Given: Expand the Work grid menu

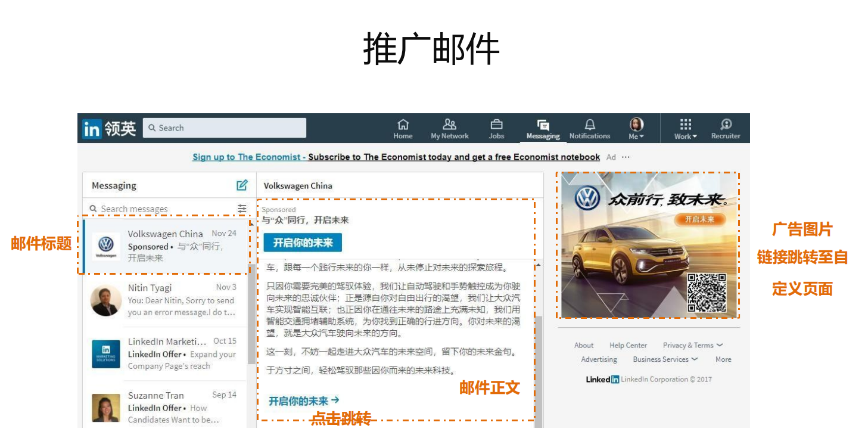Looking at the screenshot, I should (686, 128).
